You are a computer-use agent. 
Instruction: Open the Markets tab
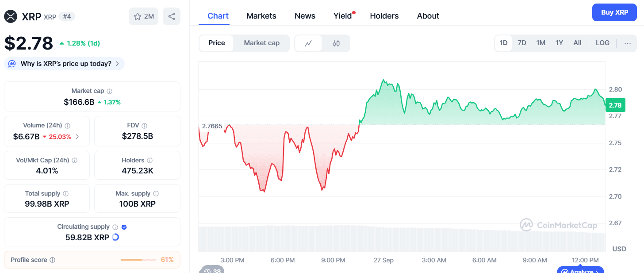tap(261, 16)
